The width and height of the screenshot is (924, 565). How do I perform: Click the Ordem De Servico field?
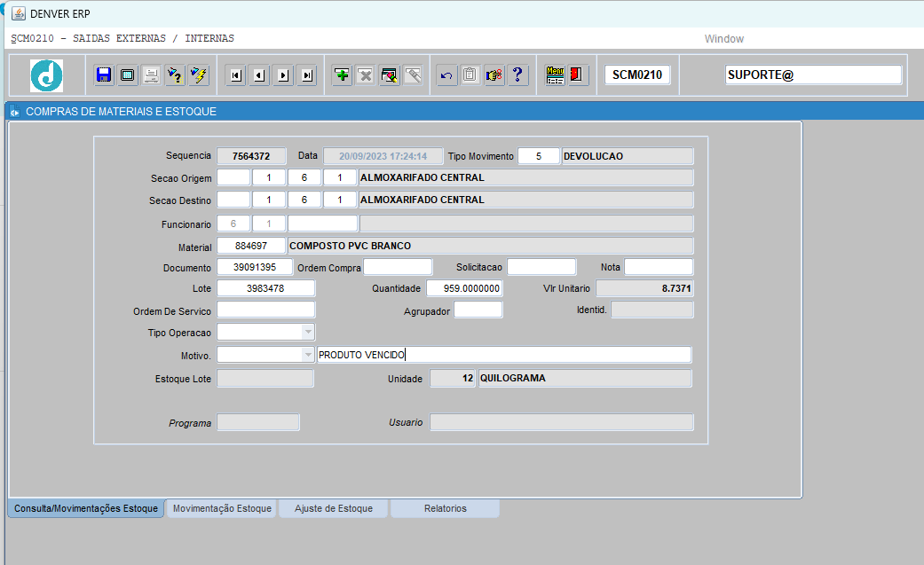[265, 310]
